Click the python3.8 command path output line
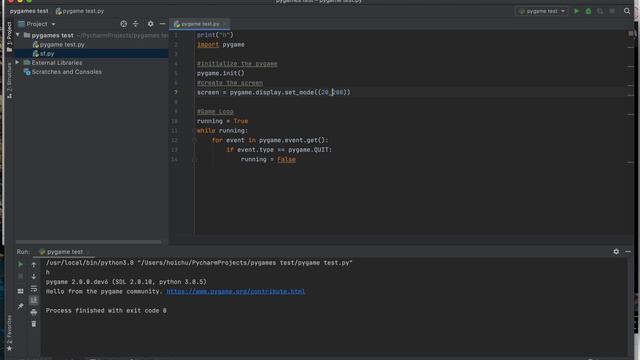Viewport: 640px width, 360px height. (x=199, y=263)
